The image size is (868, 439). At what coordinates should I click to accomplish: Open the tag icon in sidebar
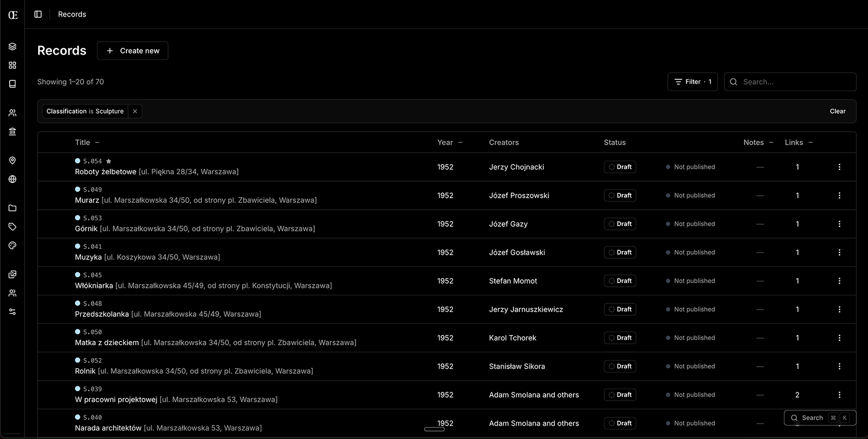coord(12,227)
